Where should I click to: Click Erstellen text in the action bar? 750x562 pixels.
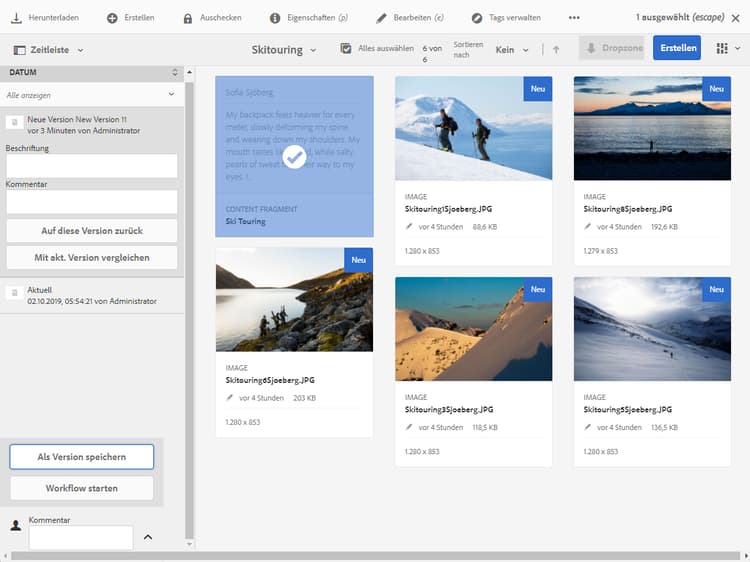pyautogui.click(x=139, y=18)
